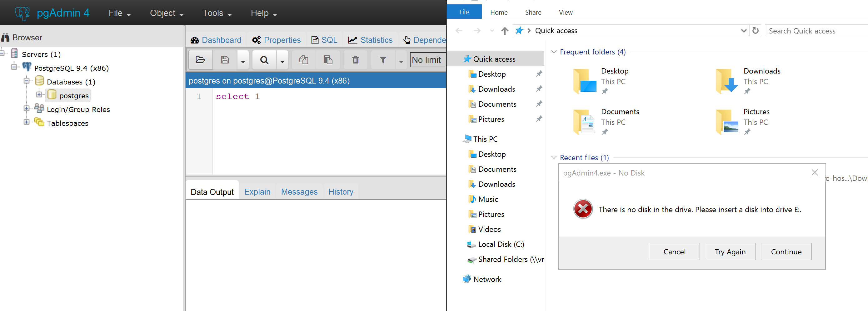This screenshot has height=311, width=868.
Task: Collapse the Databases (1) tree node
Action: [x=27, y=81]
